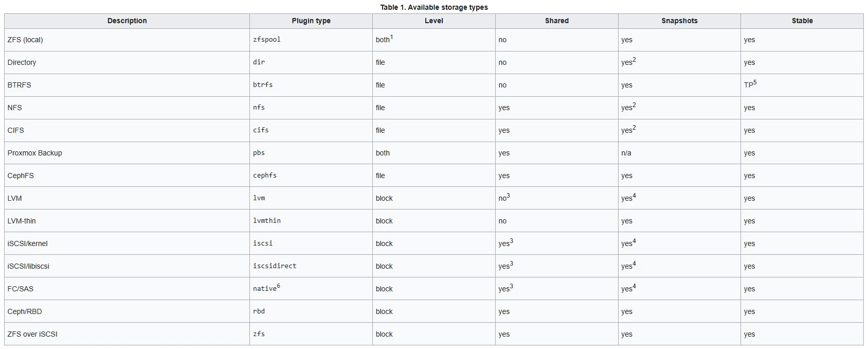
Task: Select the 'rbd' plugin type cell
Action: coord(311,311)
